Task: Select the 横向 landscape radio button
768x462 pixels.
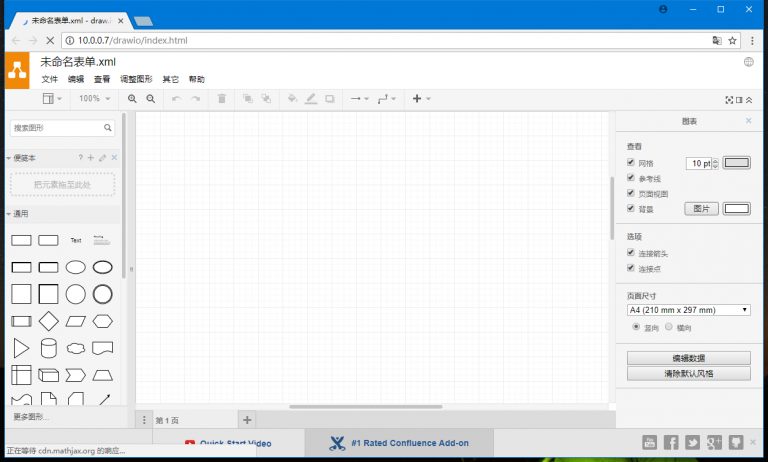Action: pos(668,327)
